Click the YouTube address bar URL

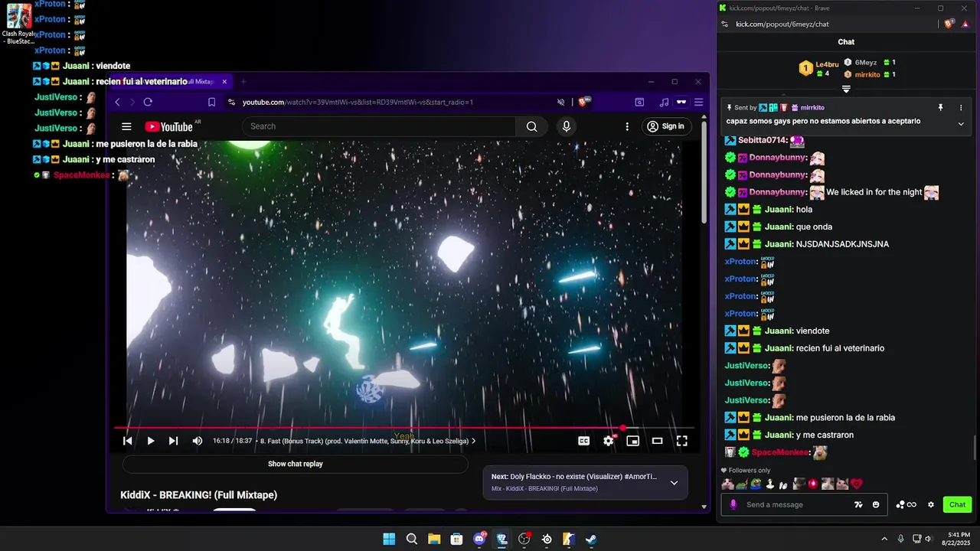coord(358,102)
